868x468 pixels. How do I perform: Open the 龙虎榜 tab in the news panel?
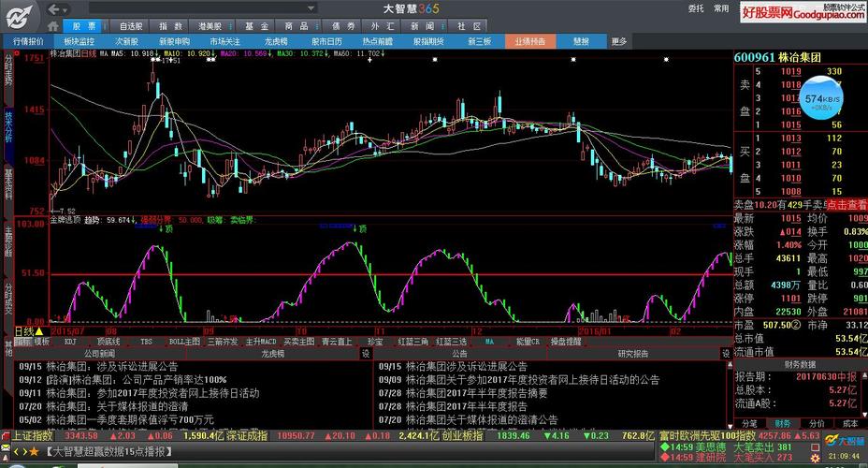(272, 354)
